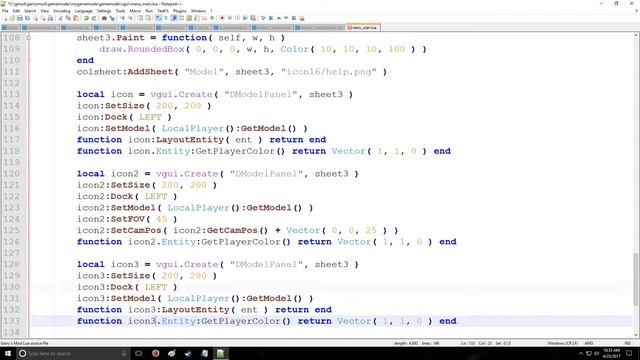Image resolution: width=640 pixels, height=360 pixels.
Task: Open the Window menu
Action: 198,11
